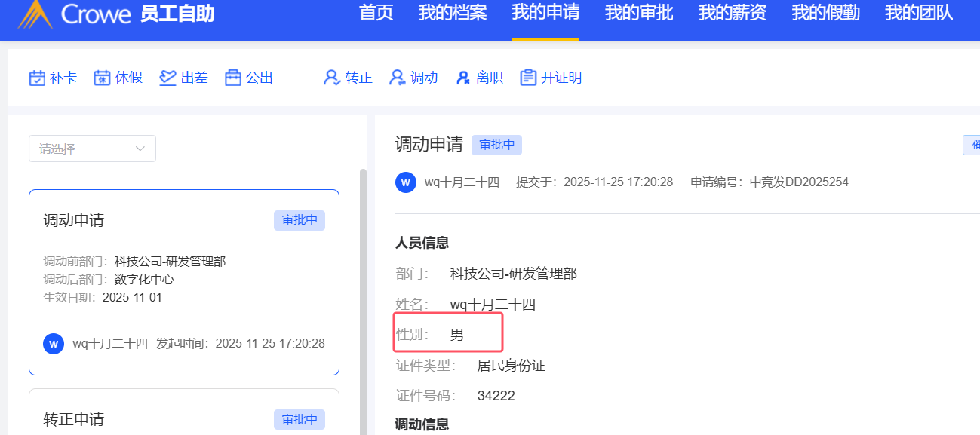
Task: Click the 转正 person icon
Action: point(332,78)
